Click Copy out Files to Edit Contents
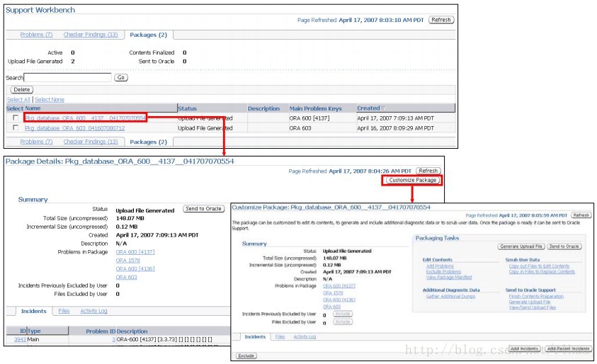The image size is (597, 364). click(x=539, y=266)
